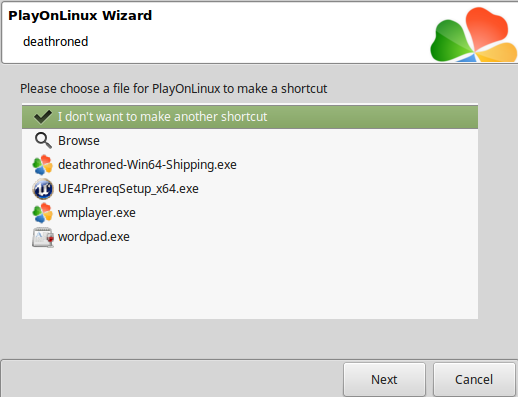Click the clover icon beside deathroned-Win64-Shipping.exe
This screenshot has width=518, height=397.
click(x=43, y=165)
